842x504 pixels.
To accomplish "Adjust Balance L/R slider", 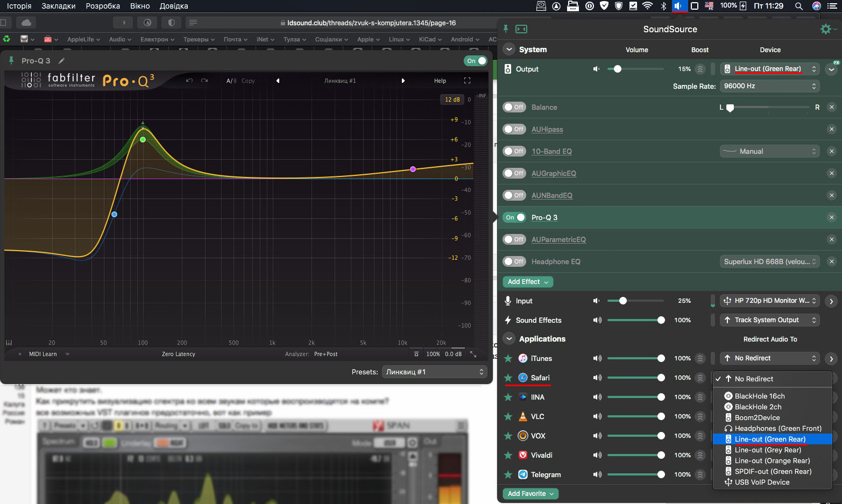I will [x=769, y=107].
